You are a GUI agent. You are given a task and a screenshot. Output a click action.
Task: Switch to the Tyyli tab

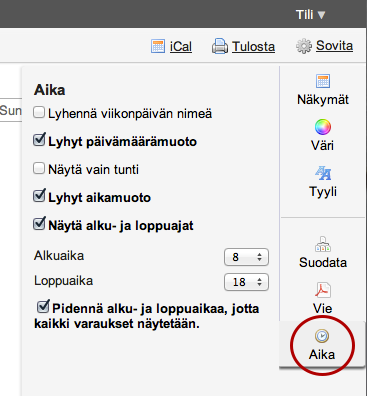(x=323, y=192)
